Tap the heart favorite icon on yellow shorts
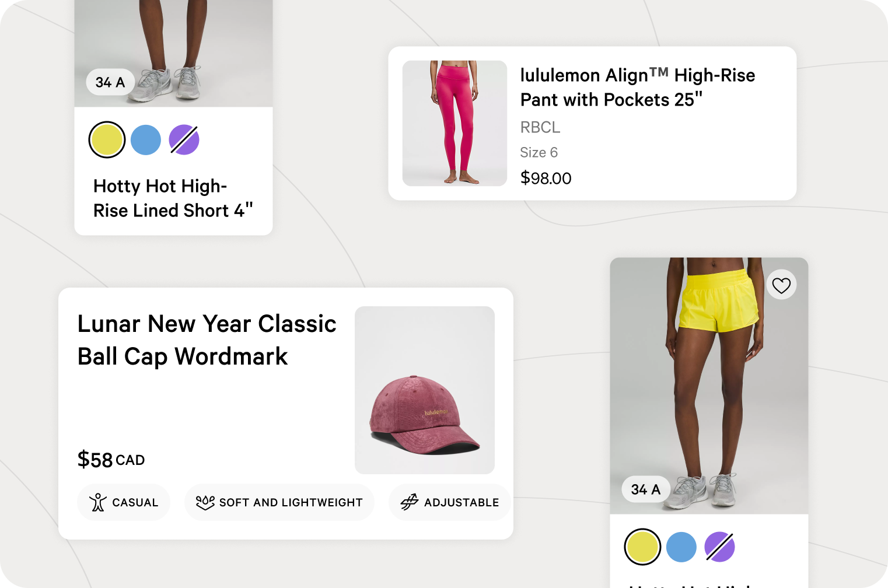888x588 pixels. pyautogui.click(x=781, y=285)
